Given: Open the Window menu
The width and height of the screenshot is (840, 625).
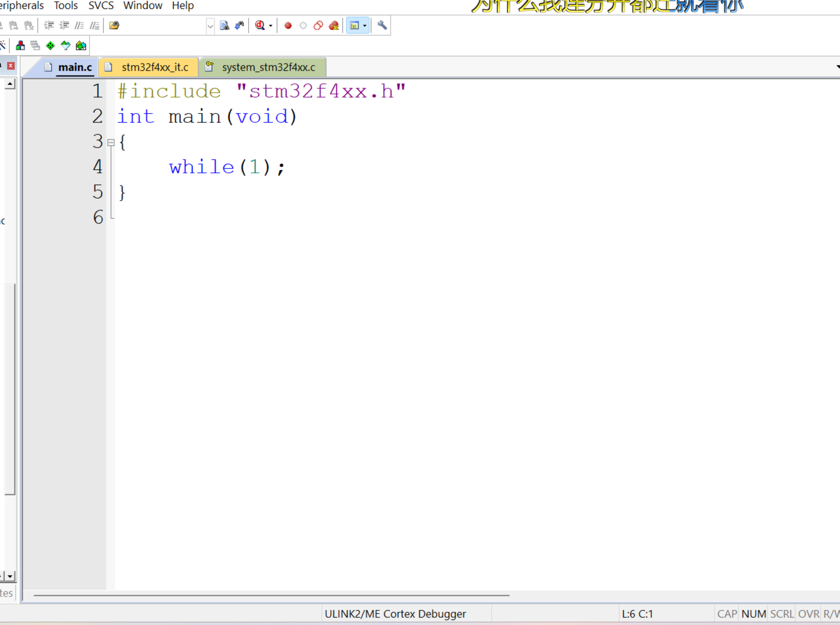Looking at the screenshot, I should [x=143, y=6].
